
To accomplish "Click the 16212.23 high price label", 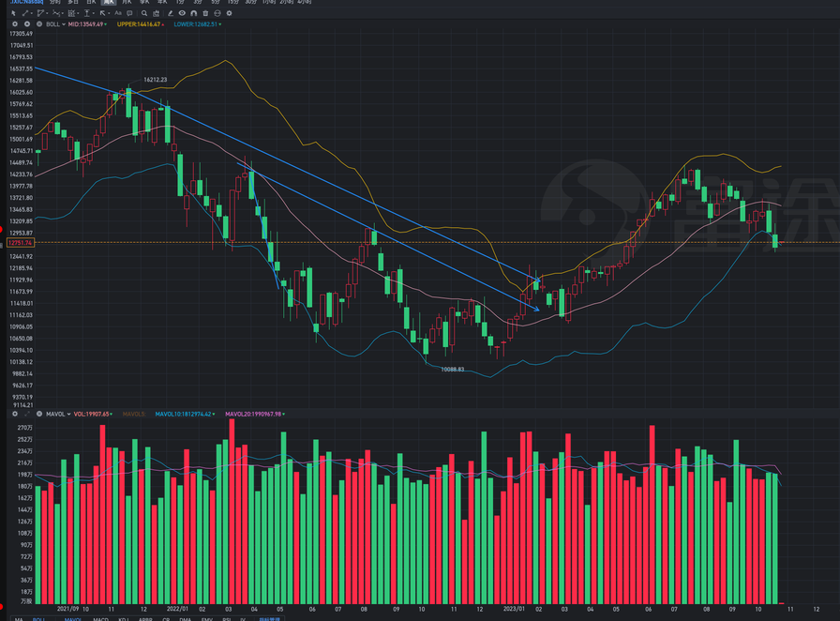I will point(156,80).
